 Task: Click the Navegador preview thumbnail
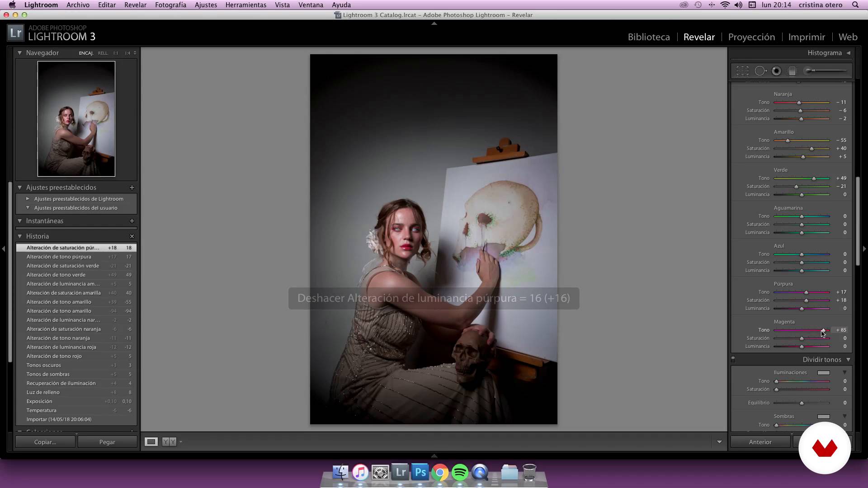click(x=76, y=119)
